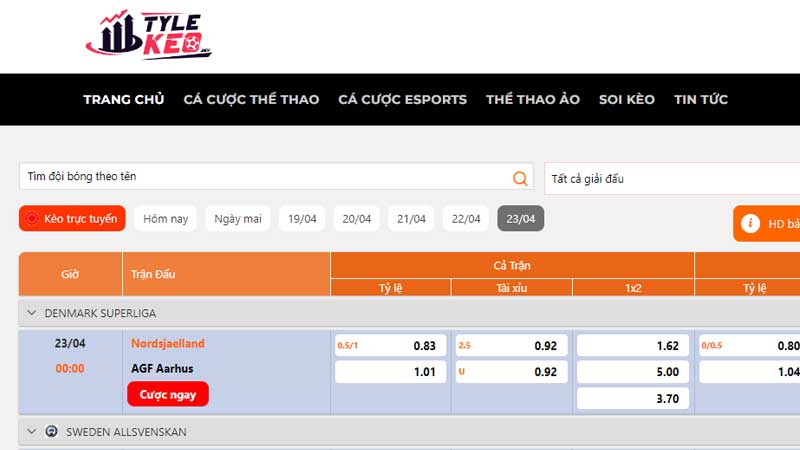The image size is (800, 450).
Task: Go to the Trang Chủ menu
Action: pos(123,99)
